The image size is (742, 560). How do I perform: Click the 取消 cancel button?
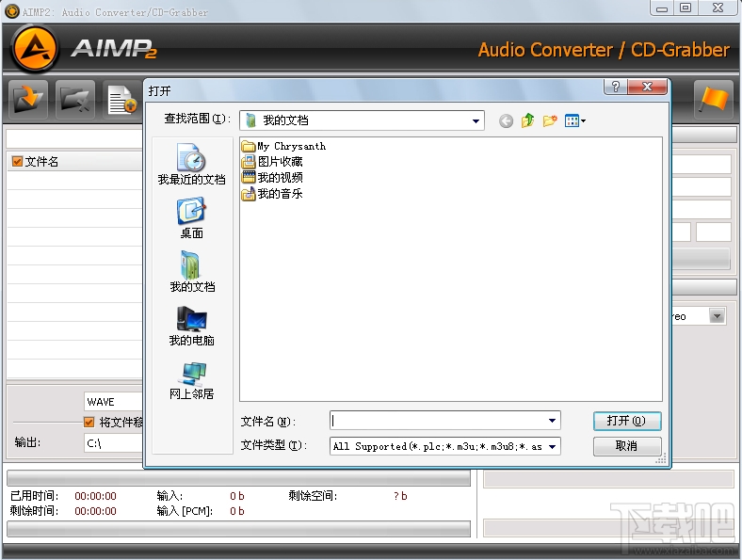click(627, 446)
